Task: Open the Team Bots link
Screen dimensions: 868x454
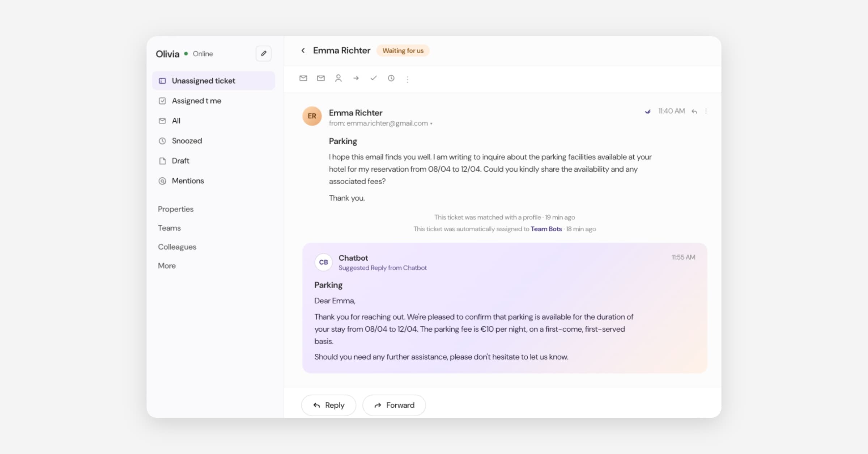Action: click(x=546, y=229)
